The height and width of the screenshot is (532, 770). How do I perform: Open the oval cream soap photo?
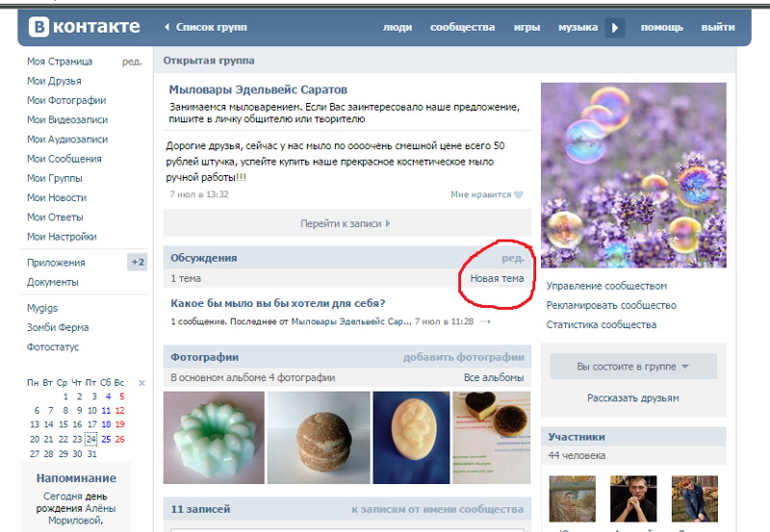[411, 438]
